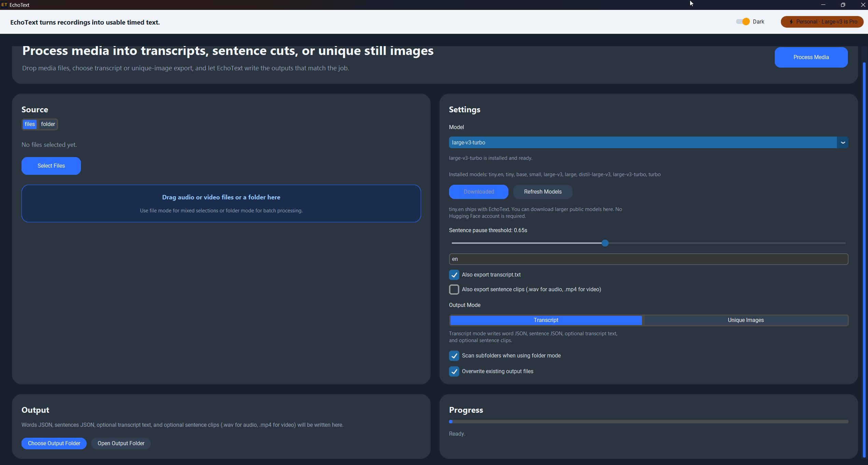Check Also export sentence clips option

coord(454,290)
